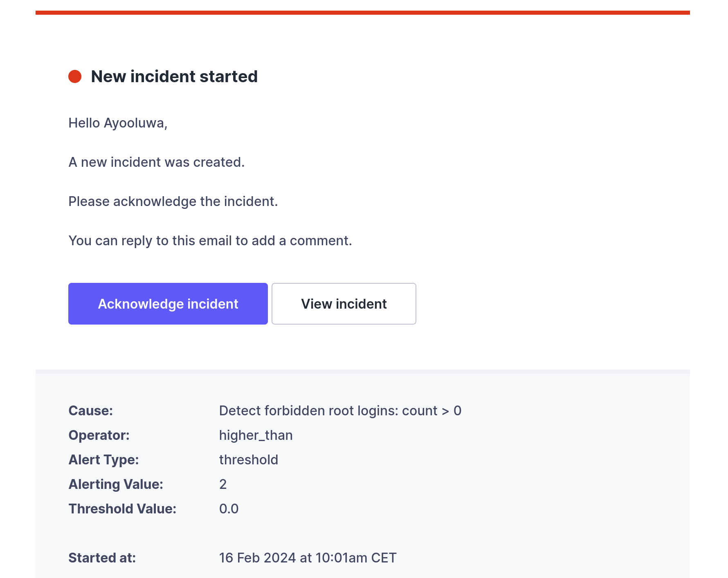The width and height of the screenshot is (728, 578).
Task: Open the View incident button
Action: tap(344, 304)
